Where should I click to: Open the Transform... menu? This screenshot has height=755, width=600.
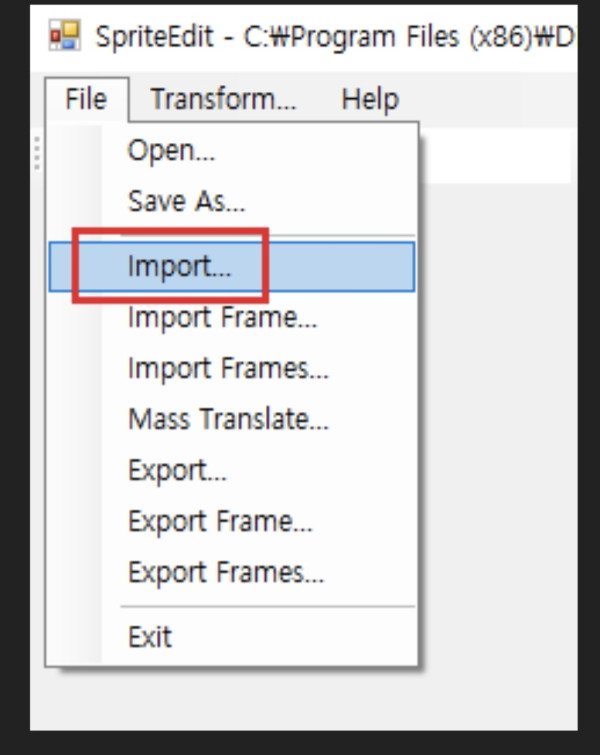coord(223,99)
